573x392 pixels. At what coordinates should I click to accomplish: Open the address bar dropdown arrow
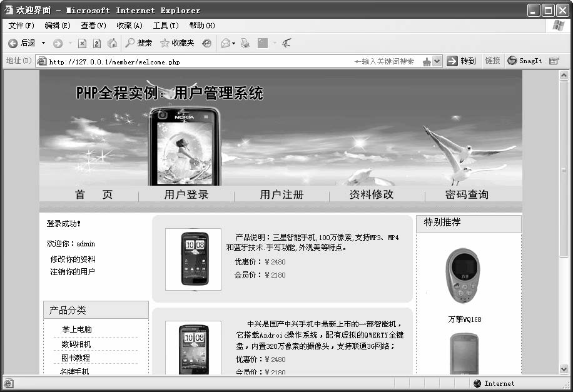(437, 61)
